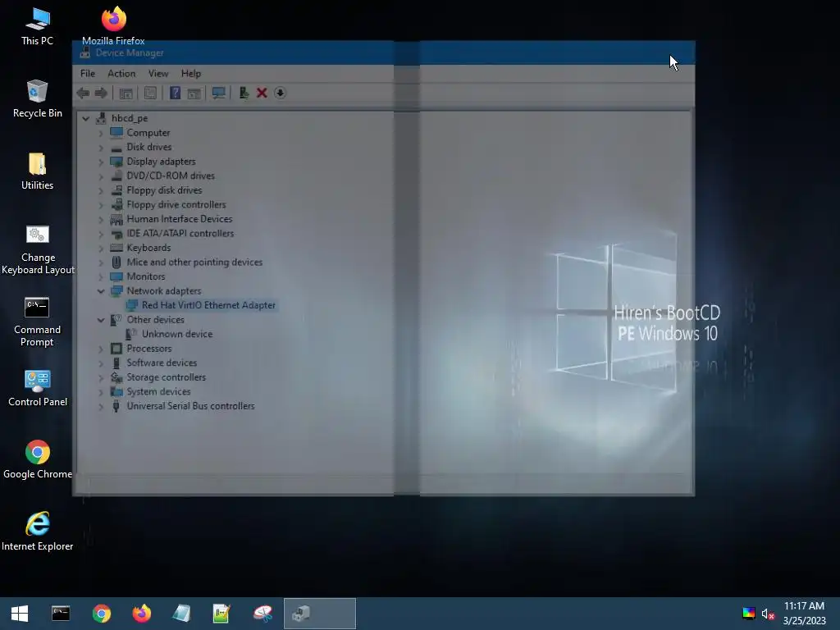Select Human Interface Devices row
840x630 pixels.
coord(180,219)
